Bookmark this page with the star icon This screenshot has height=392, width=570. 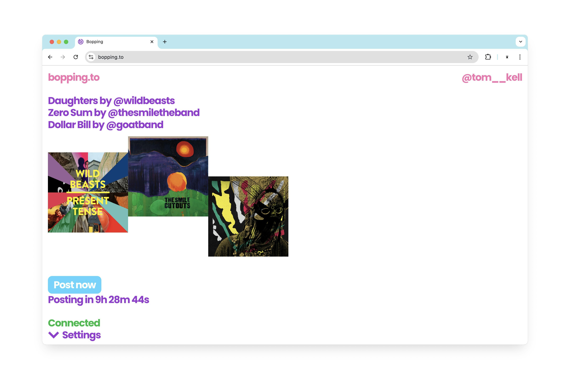tap(470, 57)
